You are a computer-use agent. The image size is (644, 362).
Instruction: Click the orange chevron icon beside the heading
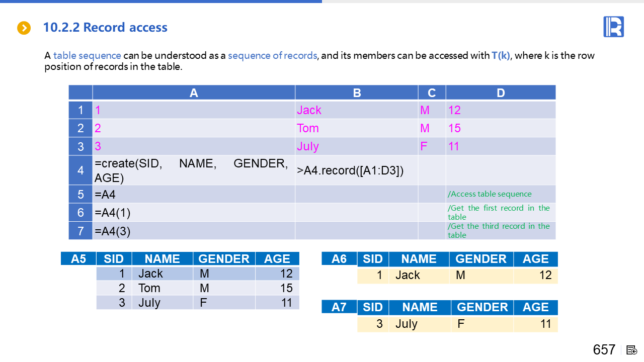(x=24, y=28)
